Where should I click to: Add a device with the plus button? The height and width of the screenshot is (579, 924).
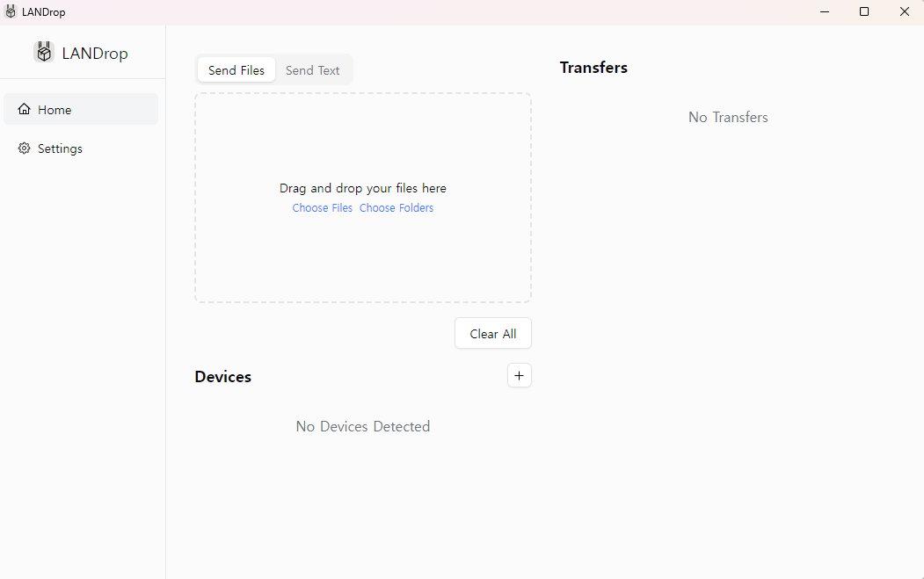pos(520,375)
